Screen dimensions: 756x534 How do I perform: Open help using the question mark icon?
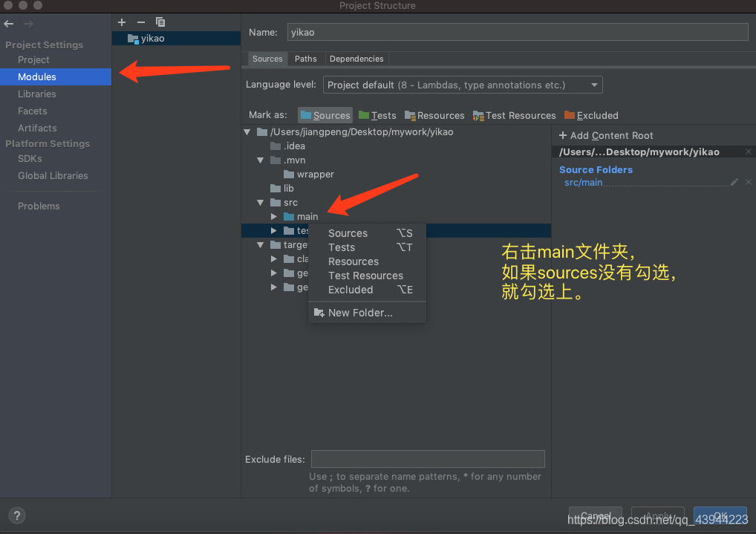click(16, 515)
